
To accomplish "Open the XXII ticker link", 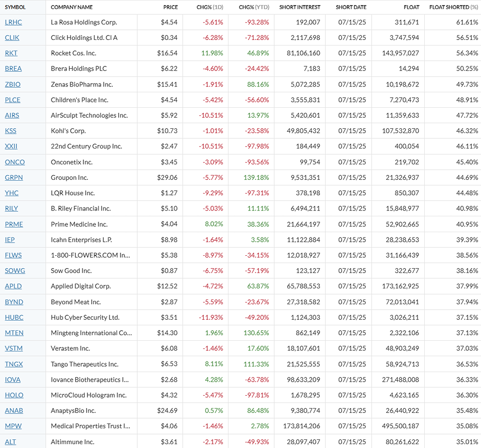I will click(x=11, y=146).
